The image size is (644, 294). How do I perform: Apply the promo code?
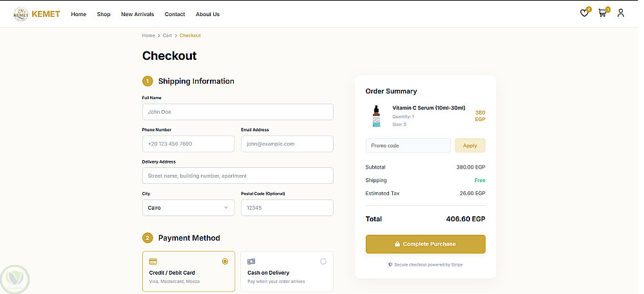click(470, 146)
